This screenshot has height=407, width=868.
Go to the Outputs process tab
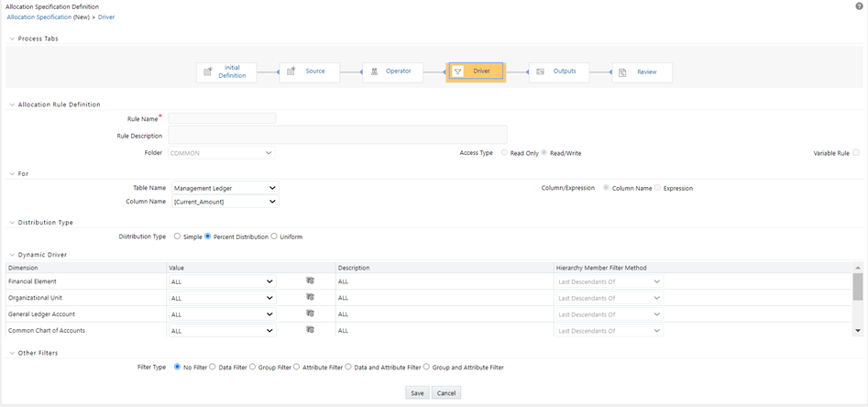(558, 72)
